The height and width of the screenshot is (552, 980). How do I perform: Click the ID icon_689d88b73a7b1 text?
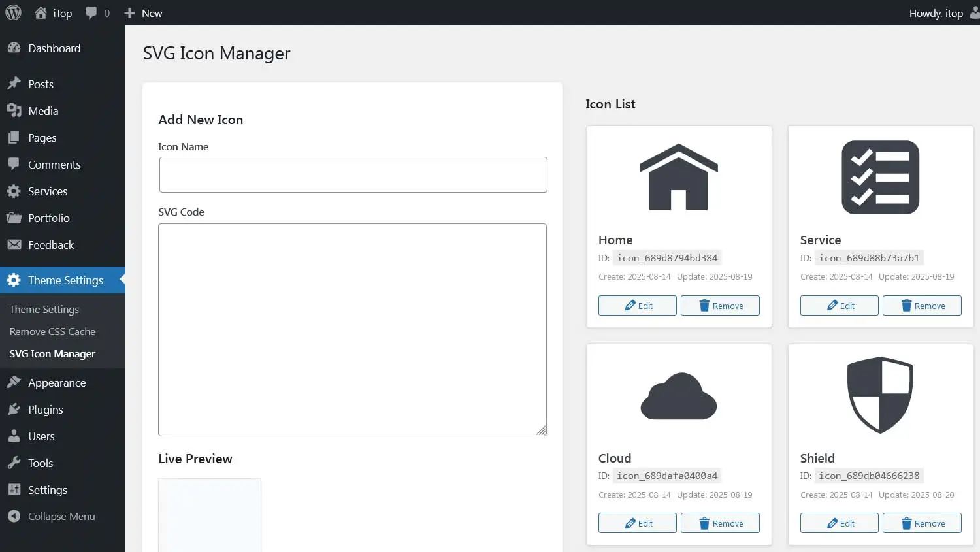[869, 258]
